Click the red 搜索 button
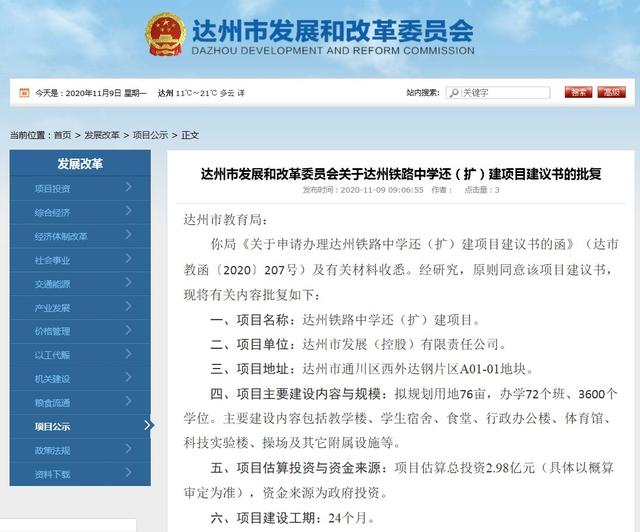Screen dimensions: 640x532 pos(578,92)
